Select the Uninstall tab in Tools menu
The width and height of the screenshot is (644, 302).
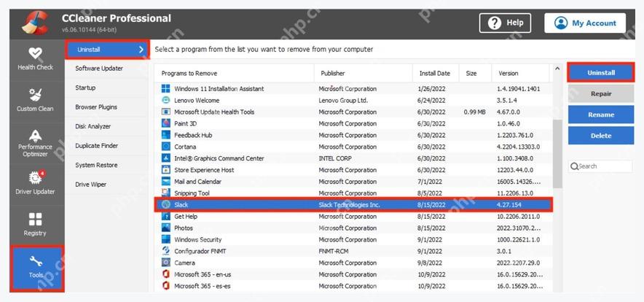(107, 50)
